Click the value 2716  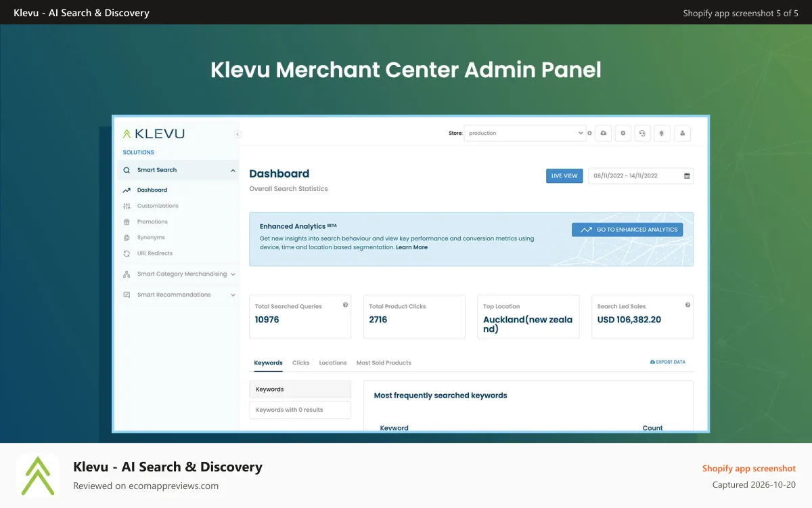[x=378, y=320]
